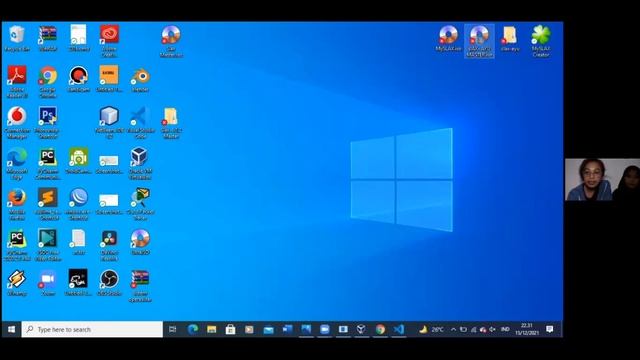Select the Mozilla Firefox desktop shortcut
Image resolution: width=640 pixels, height=360 pixels.
17,204
